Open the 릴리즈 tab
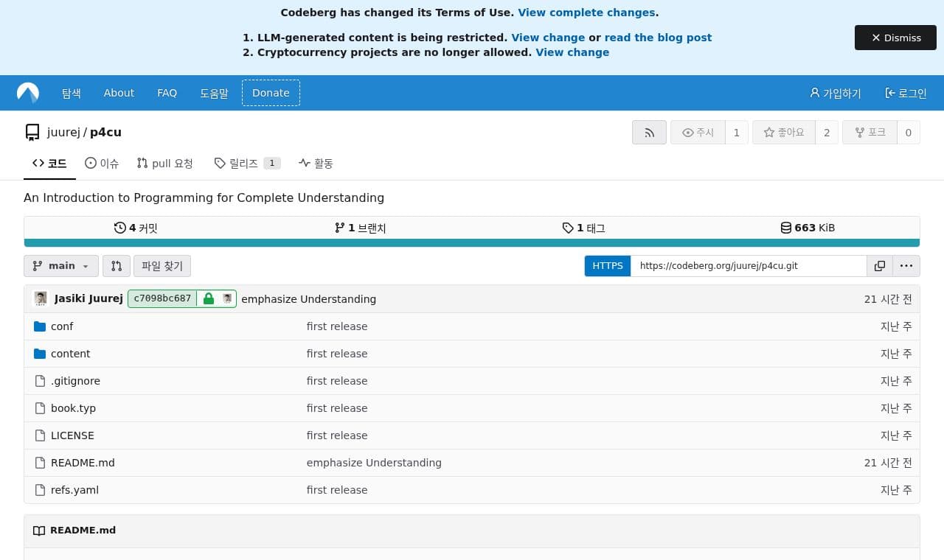 [247, 164]
